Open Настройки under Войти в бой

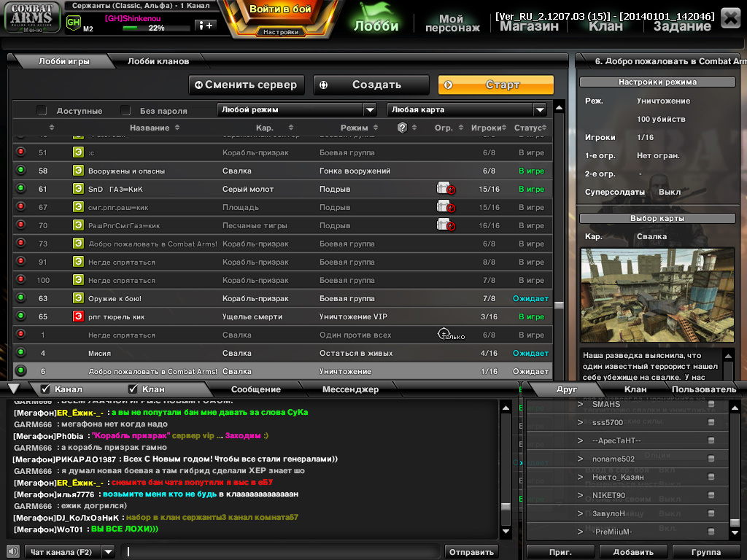tap(281, 32)
